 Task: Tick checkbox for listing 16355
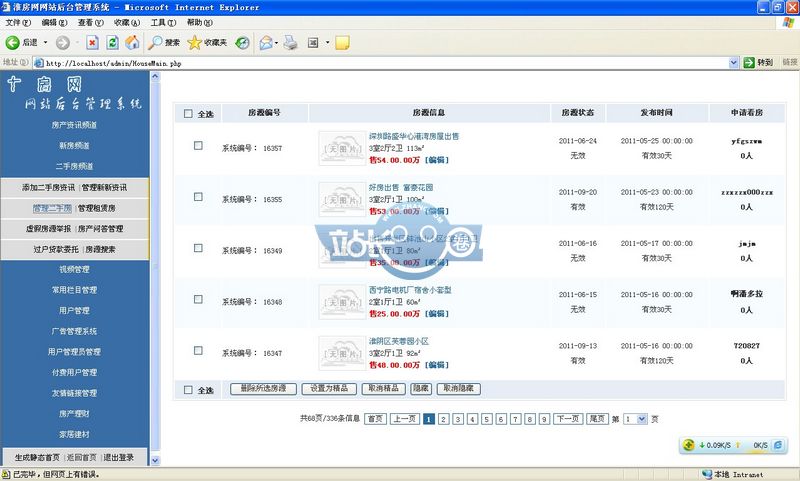pyautogui.click(x=198, y=196)
